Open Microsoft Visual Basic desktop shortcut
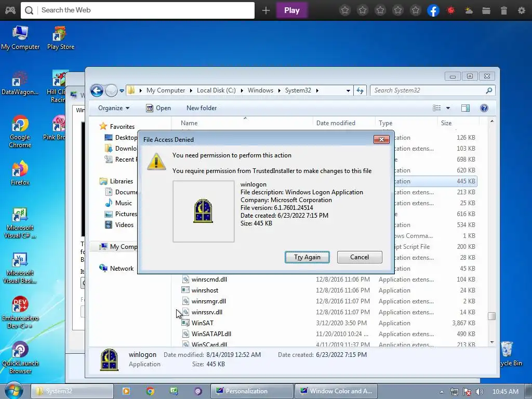This screenshot has height=399, width=532. [20, 268]
